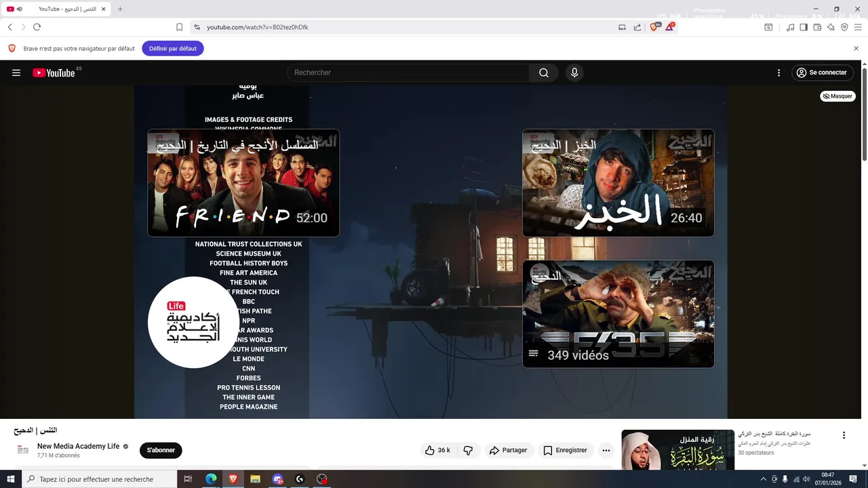The height and width of the screenshot is (488, 868).
Task: Bookmark this page icon
Action: pos(179,27)
